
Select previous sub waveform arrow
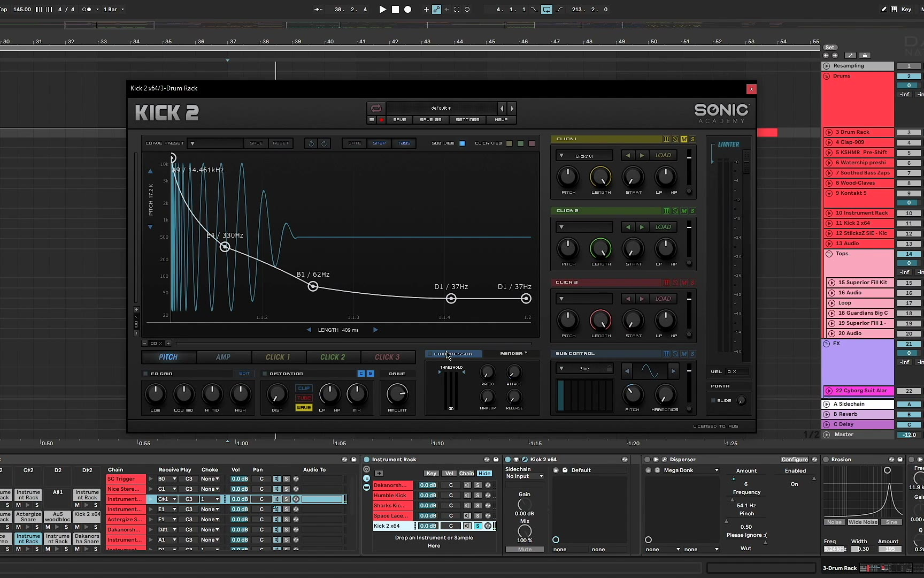(x=627, y=370)
